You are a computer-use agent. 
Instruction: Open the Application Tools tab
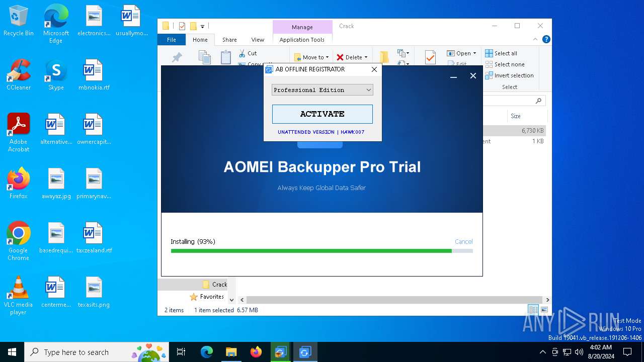click(x=302, y=40)
